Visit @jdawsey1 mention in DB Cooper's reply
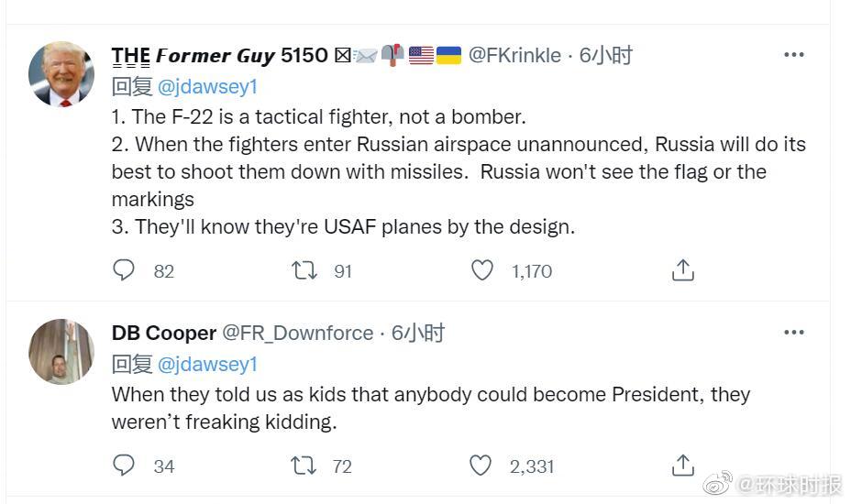This screenshot has width=851, height=504. 208,364
